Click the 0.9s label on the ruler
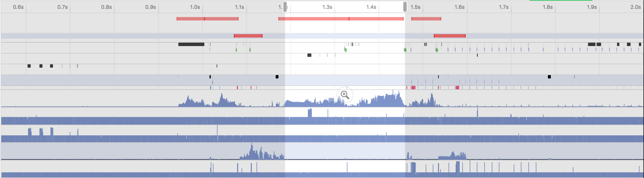Screen dimensions: 644x178 [x=151, y=7]
